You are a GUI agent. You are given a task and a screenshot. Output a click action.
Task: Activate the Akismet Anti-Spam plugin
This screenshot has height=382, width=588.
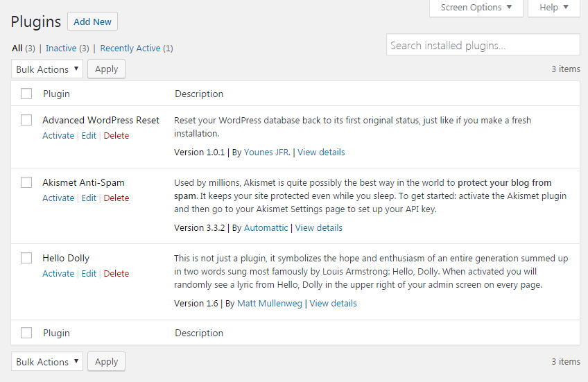58,198
